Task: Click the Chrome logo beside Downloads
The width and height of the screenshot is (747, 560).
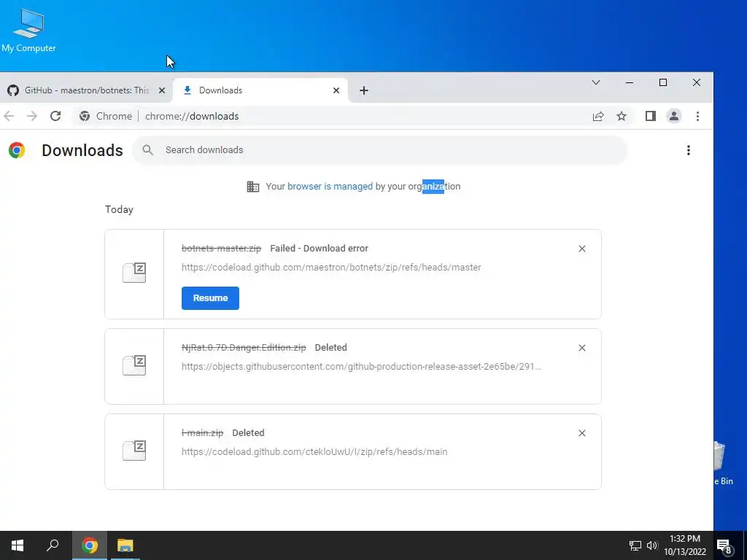Action: (x=17, y=150)
